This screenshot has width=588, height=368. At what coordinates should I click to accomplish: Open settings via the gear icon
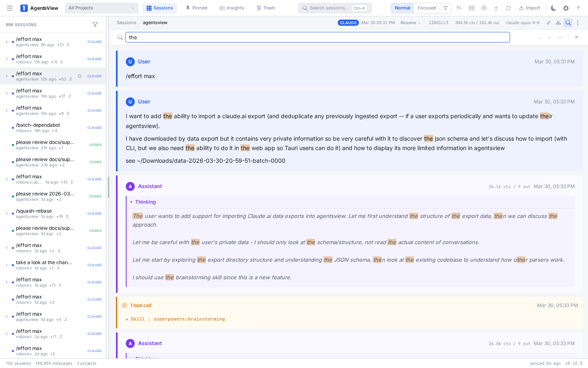click(566, 8)
